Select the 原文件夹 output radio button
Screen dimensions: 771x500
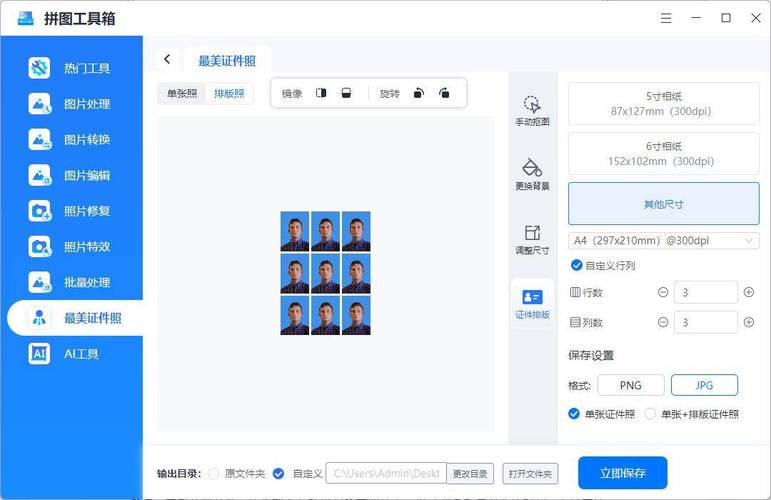coord(213,473)
